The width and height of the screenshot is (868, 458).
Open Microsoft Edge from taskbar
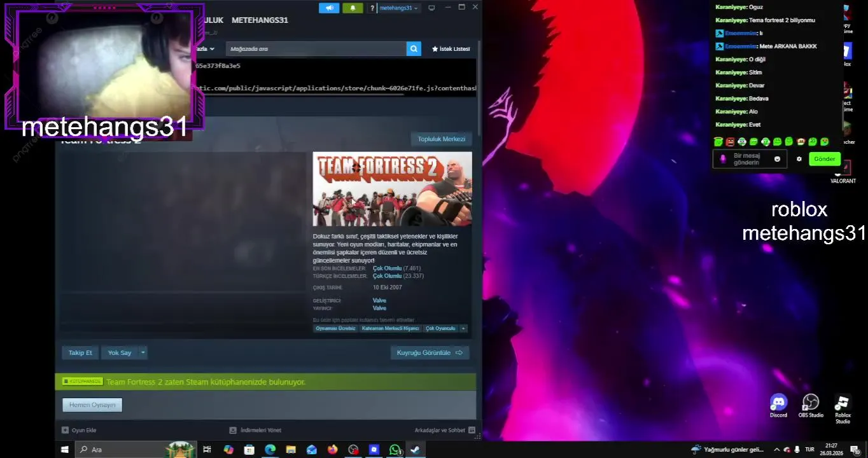coord(270,450)
